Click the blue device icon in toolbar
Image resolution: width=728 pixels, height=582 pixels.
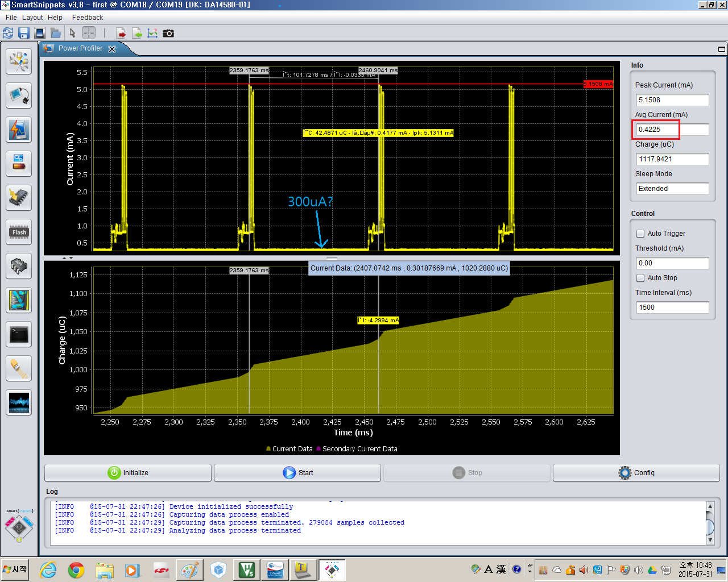(40, 33)
